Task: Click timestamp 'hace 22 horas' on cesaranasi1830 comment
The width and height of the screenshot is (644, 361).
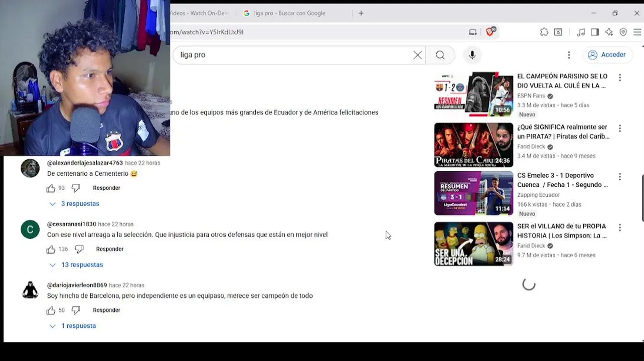Action: [x=115, y=224]
